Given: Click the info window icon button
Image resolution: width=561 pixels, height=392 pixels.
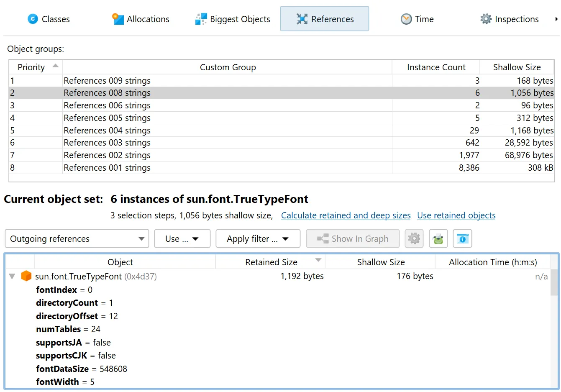Looking at the screenshot, I should pyautogui.click(x=462, y=238).
